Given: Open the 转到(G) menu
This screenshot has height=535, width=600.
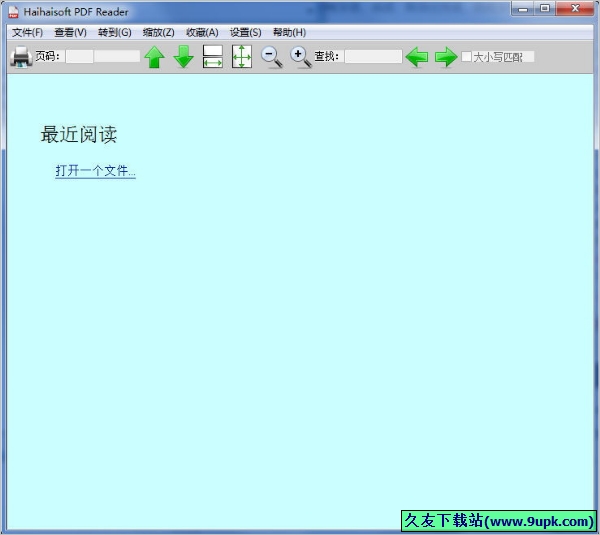Looking at the screenshot, I should pyautogui.click(x=114, y=33).
